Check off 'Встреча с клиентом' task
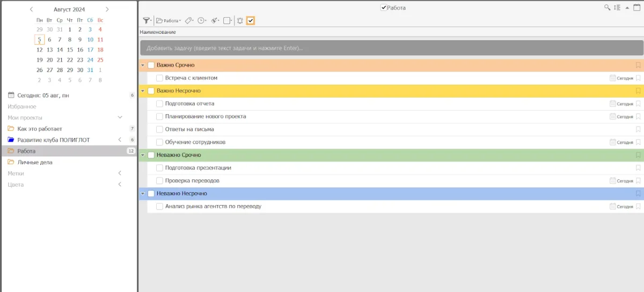The height and width of the screenshot is (292, 644). pos(159,78)
